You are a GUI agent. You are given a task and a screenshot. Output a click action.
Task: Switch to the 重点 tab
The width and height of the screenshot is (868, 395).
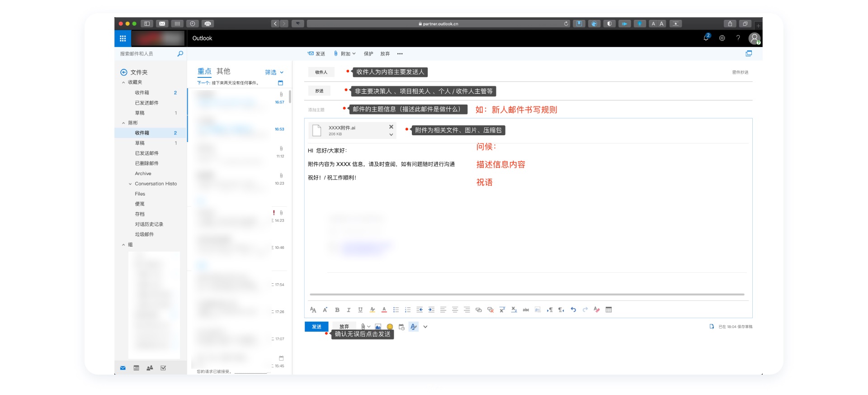pyautogui.click(x=204, y=71)
